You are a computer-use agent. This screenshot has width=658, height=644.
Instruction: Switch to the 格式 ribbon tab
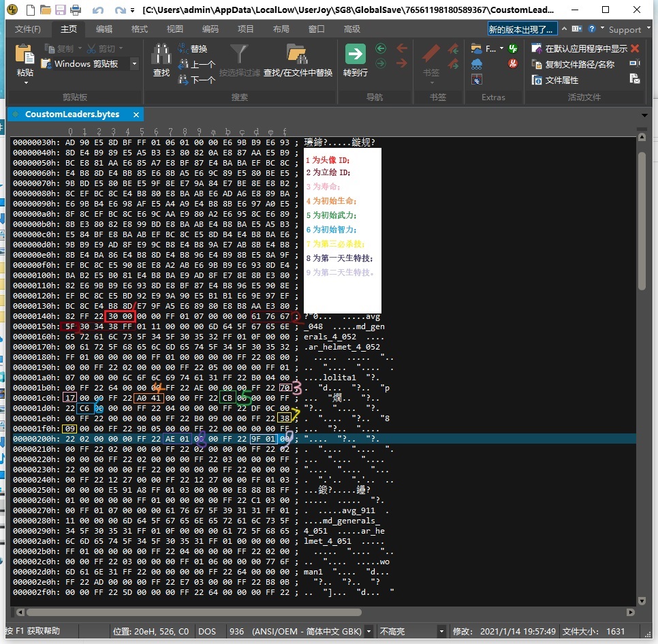click(x=140, y=29)
